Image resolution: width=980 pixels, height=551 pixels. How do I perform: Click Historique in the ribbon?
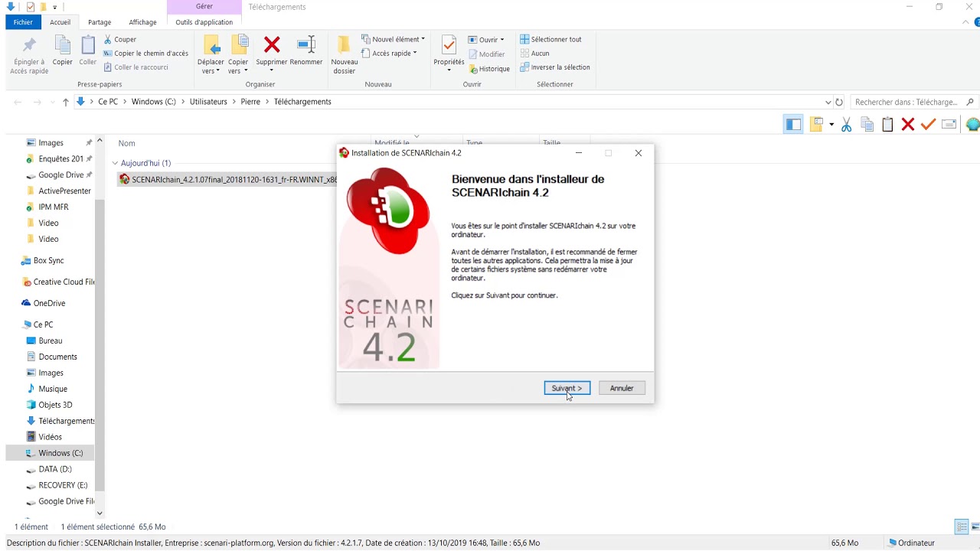pos(489,69)
